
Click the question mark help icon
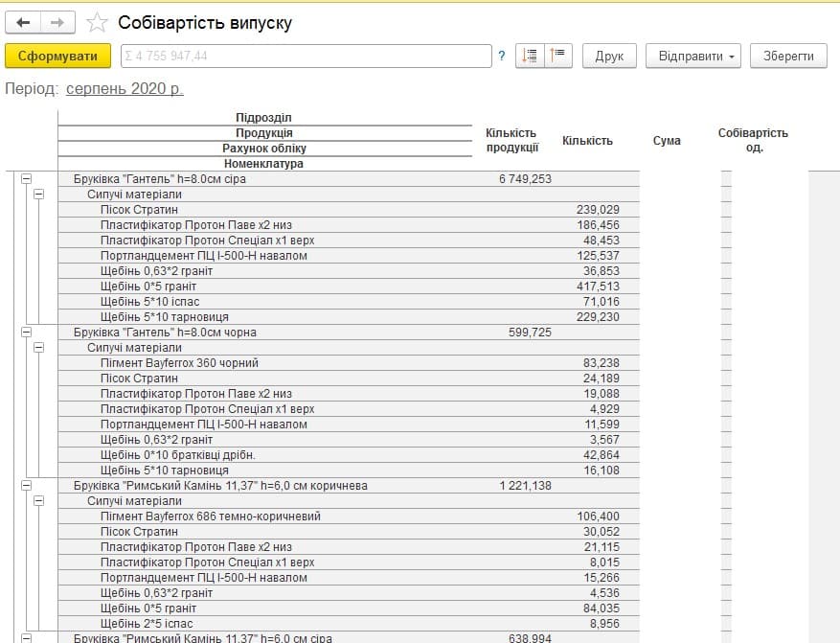[x=502, y=56]
